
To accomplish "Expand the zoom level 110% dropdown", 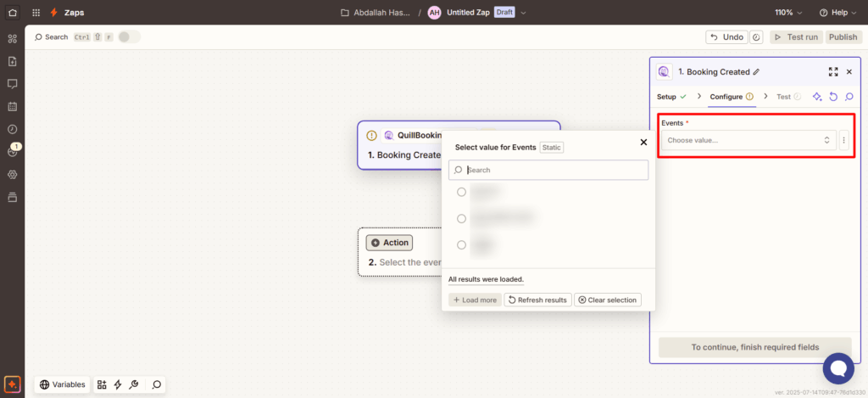I will click(x=787, y=13).
